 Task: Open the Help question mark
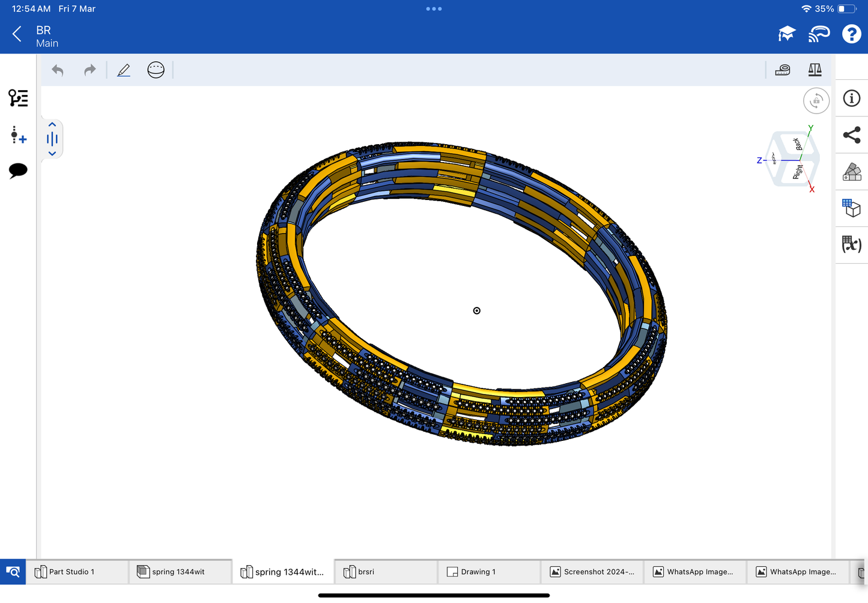coord(851,34)
